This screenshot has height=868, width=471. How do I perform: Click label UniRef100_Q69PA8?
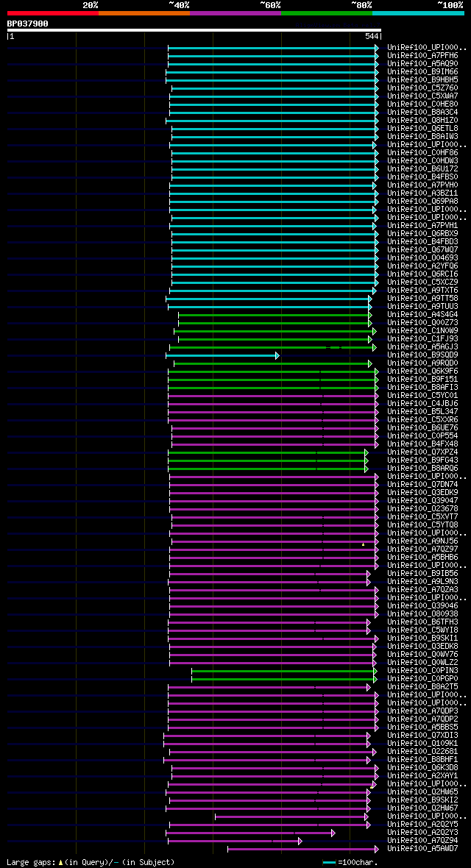(x=422, y=202)
